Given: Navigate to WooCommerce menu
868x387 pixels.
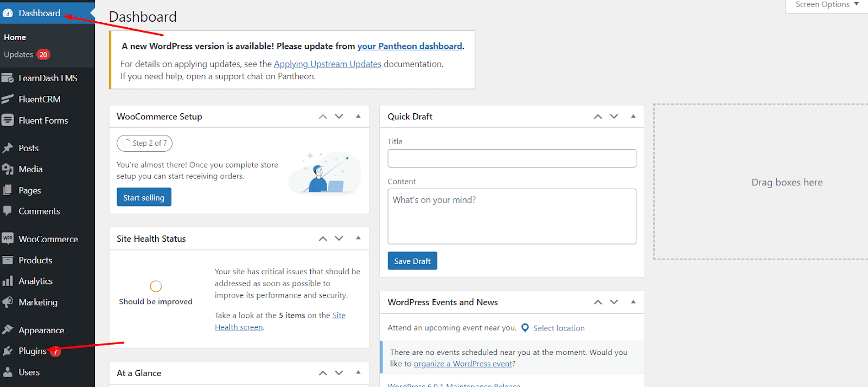Looking at the screenshot, I should 48,238.
